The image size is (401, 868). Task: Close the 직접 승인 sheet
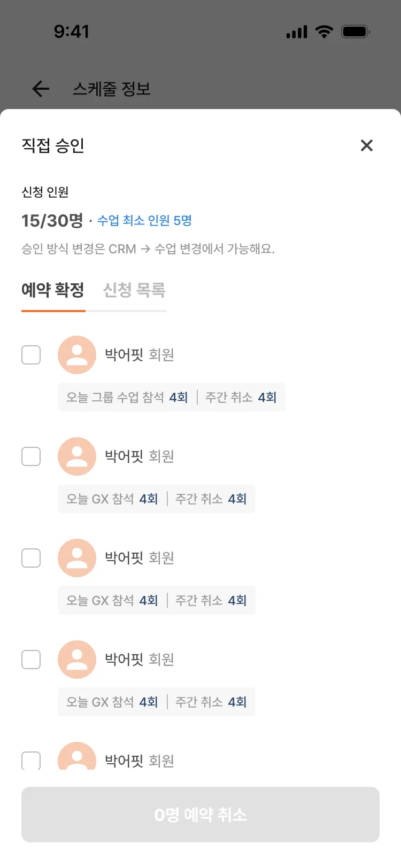tap(367, 145)
